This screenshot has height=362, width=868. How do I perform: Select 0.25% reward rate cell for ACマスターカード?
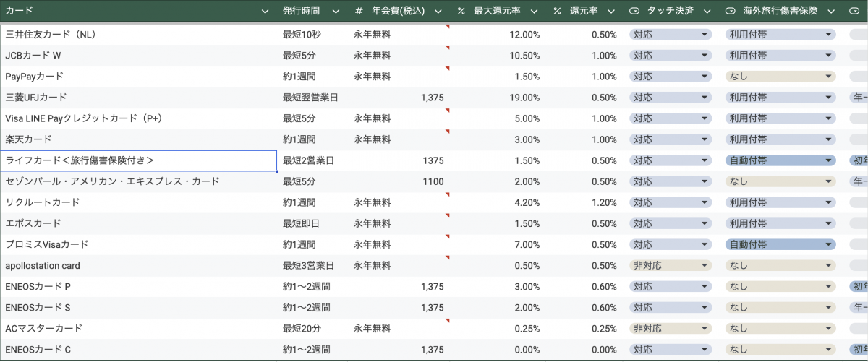coord(584,328)
